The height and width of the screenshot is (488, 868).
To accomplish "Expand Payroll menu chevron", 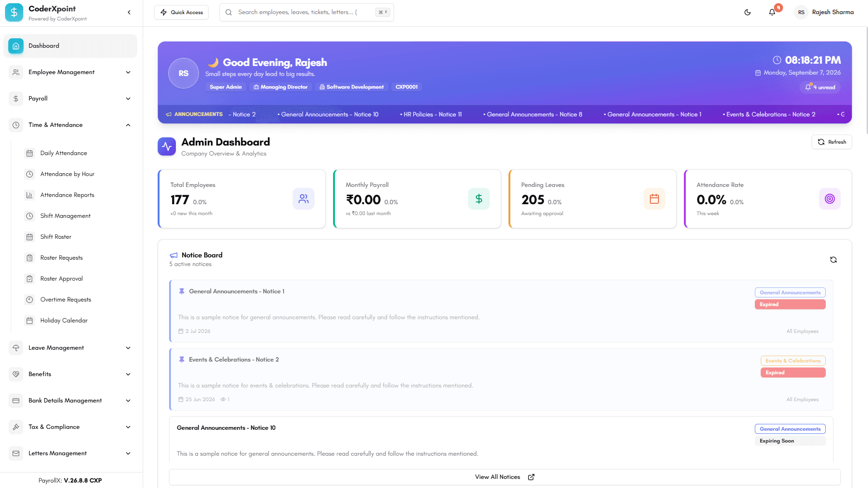I will tap(128, 99).
